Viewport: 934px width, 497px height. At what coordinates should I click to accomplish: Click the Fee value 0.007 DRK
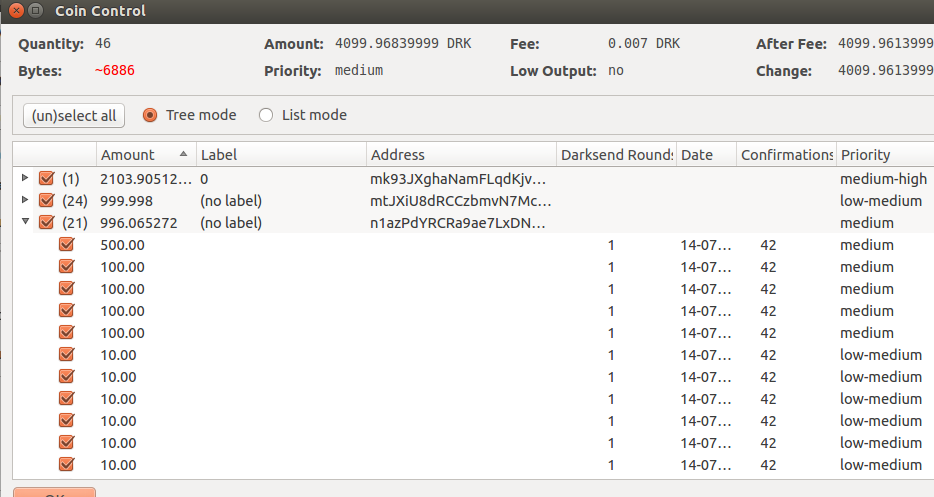coord(643,44)
